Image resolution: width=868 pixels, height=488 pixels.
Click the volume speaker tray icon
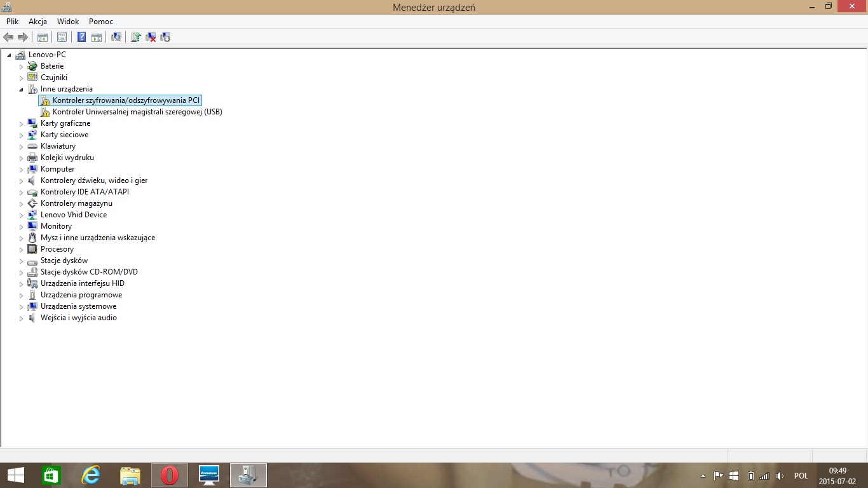pyautogui.click(x=780, y=476)
